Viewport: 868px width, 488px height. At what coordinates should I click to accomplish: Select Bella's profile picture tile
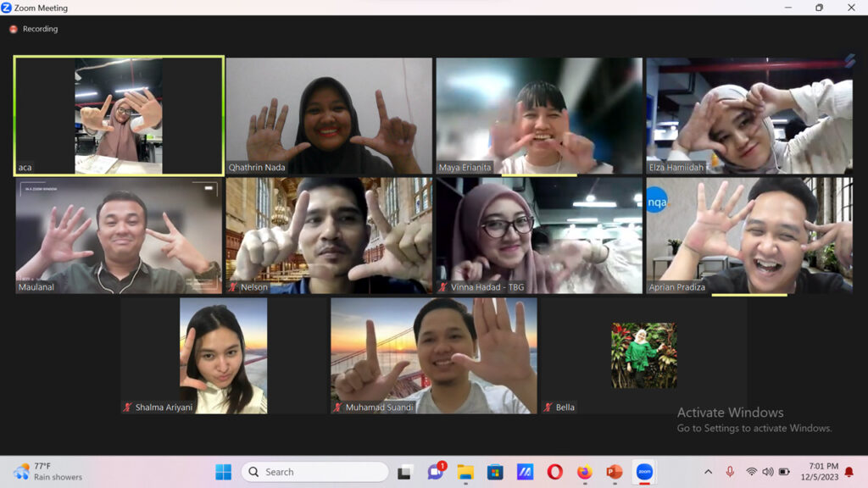pyautogui.click(x=644, y=355)
